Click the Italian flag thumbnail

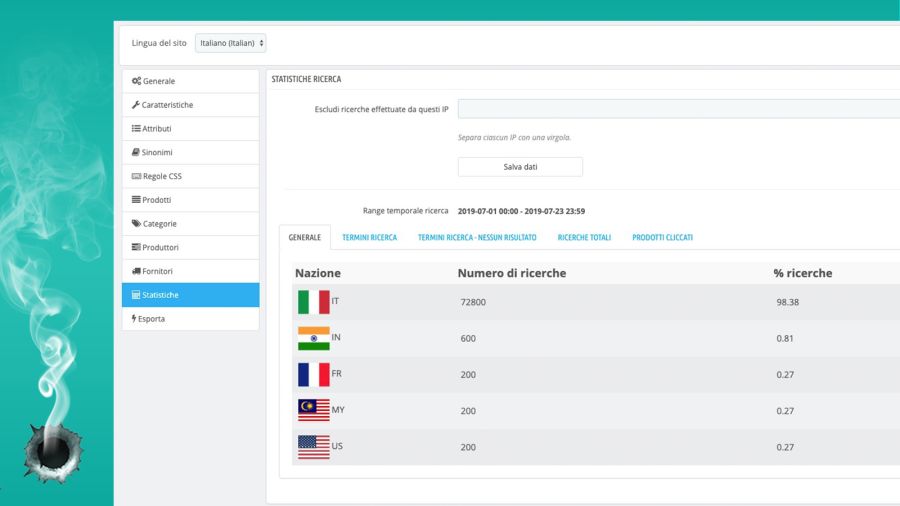point(313,302)
